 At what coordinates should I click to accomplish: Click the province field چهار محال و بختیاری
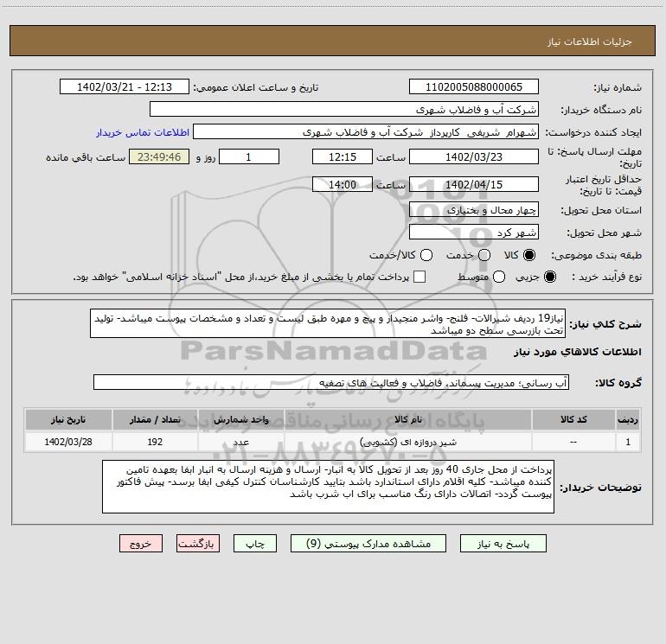tap(474, 210)
